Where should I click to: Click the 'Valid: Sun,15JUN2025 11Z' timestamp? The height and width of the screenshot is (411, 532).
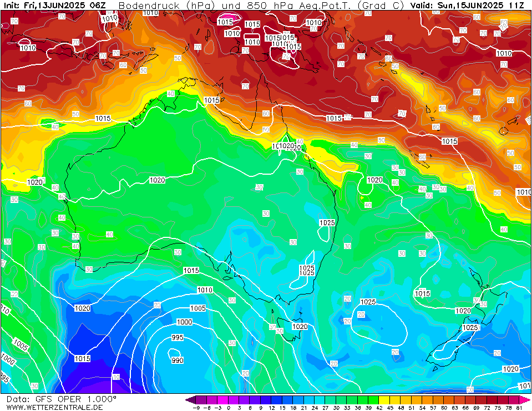pos(467,6)
